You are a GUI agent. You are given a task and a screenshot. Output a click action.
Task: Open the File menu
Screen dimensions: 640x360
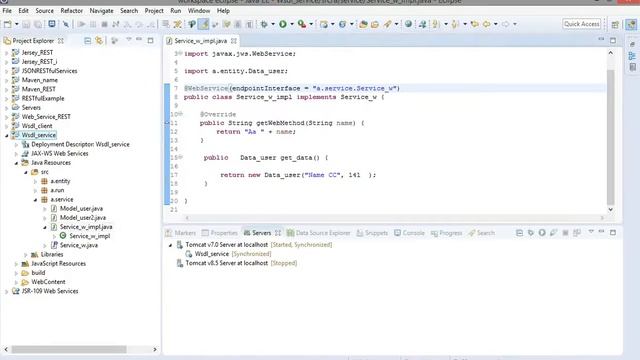7,11
